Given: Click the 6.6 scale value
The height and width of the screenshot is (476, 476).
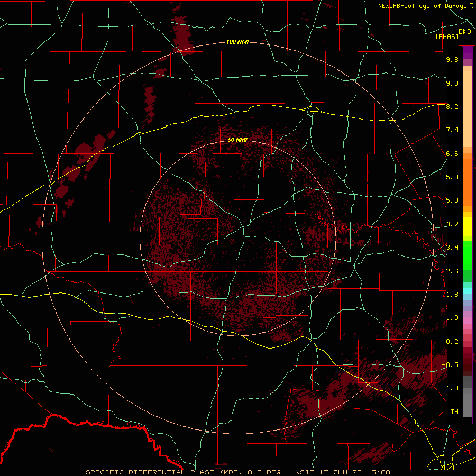Looking at the screenshot, I should click(452, 153).
